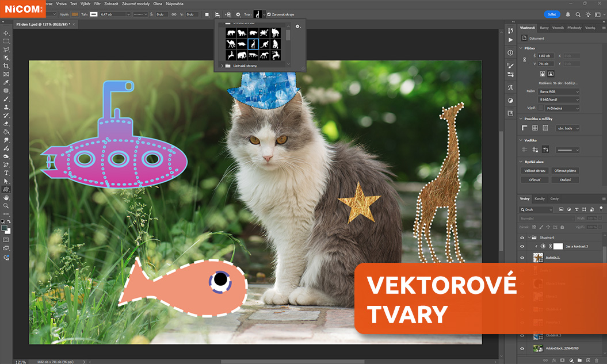Viewport: 607px width, 364px height.
Task: Select the Zoom tool
Action: point(6,205)
